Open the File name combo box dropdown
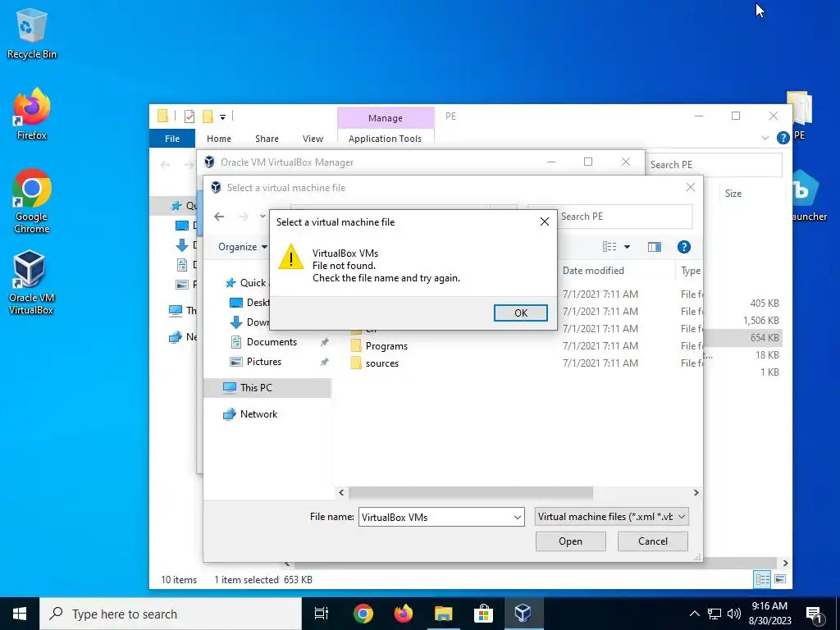The image size is (840, 630). (x=517, y=517)
